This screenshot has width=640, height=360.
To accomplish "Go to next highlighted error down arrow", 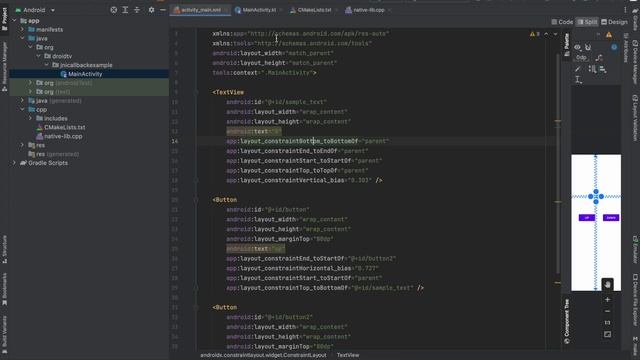I will click(555, 34).
